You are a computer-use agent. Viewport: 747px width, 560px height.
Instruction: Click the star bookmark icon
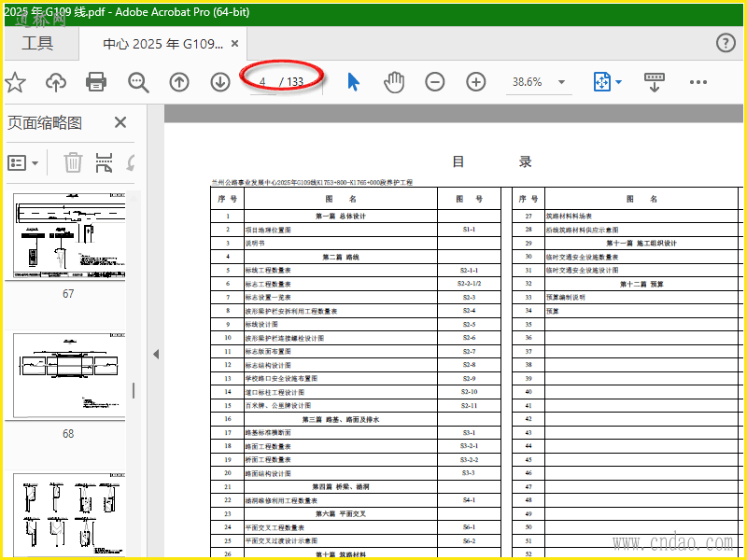(x=15, y=82)
